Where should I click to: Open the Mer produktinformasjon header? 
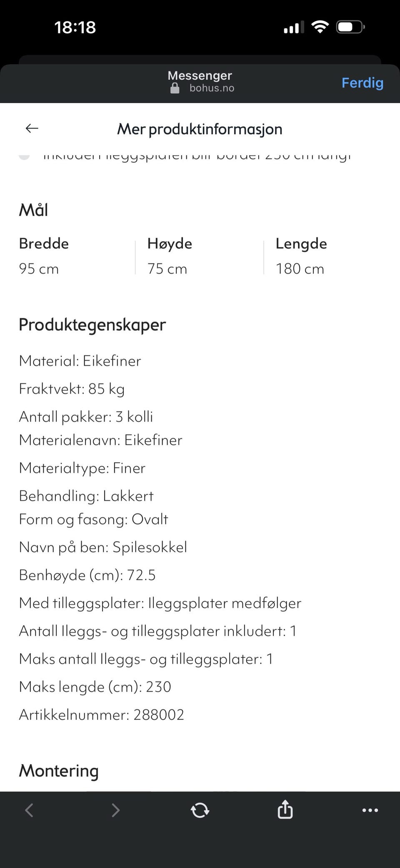200,128
